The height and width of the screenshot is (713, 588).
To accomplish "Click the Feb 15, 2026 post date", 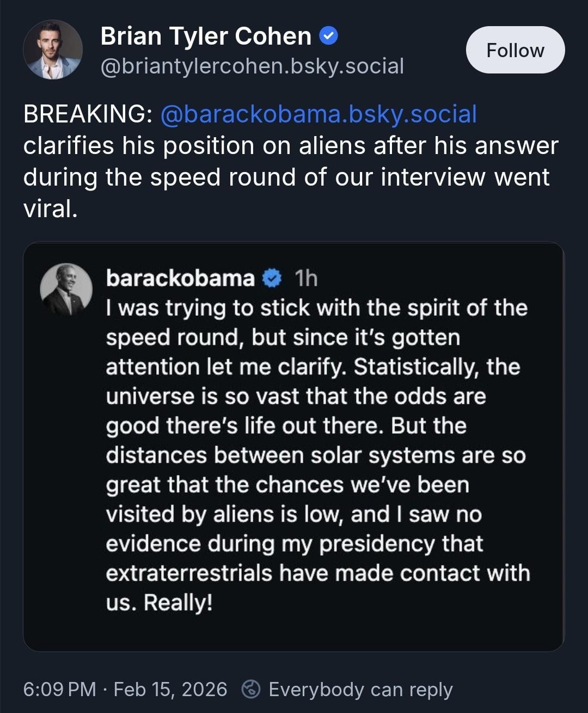I will pos(170,689).
